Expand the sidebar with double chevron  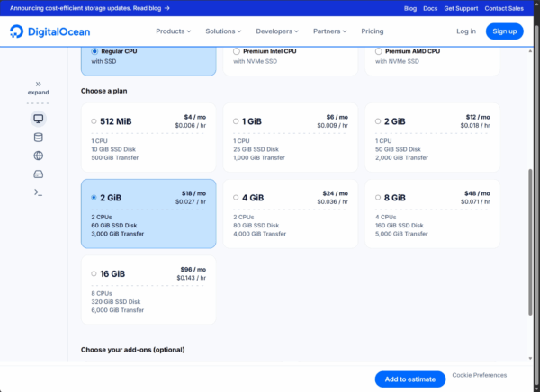pyautogui.click(x=38, y=84)
